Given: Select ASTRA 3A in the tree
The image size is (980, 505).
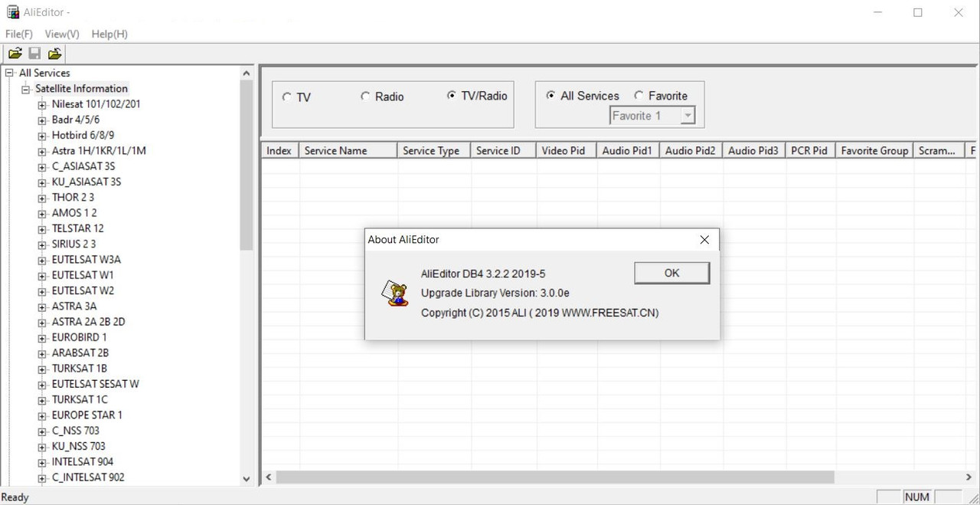Looking at the screenshot, I should click(74, 307).
